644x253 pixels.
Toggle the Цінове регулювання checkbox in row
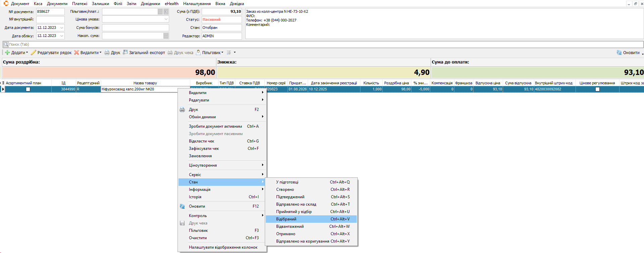click(597, 89)
